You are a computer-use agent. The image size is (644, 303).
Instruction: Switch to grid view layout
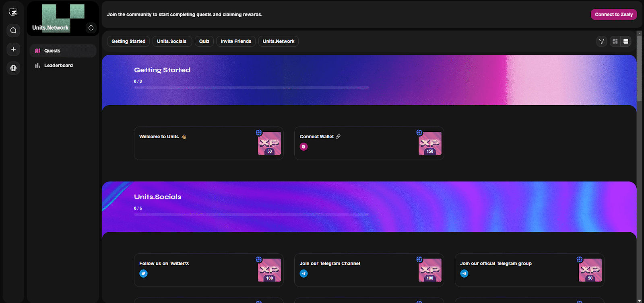(615, 41)
